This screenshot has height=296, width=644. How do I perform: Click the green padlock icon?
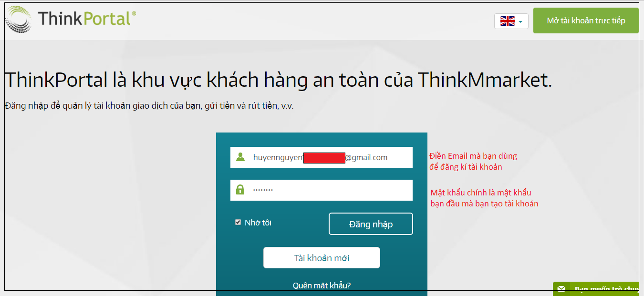[240, 189]
